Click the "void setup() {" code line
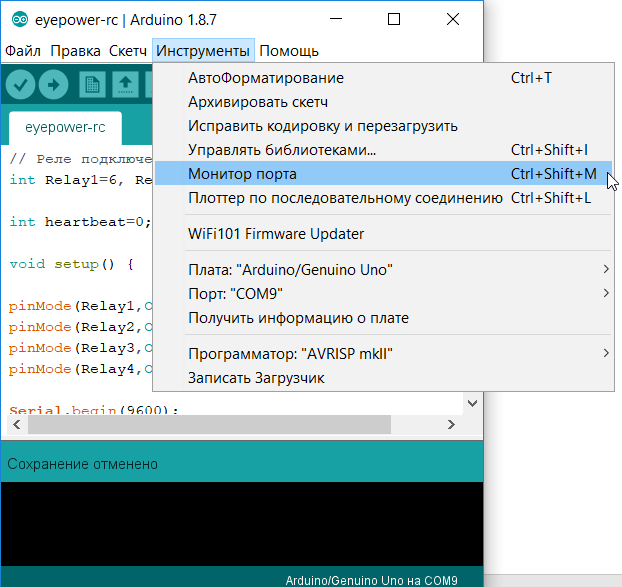 click(71, 264)
